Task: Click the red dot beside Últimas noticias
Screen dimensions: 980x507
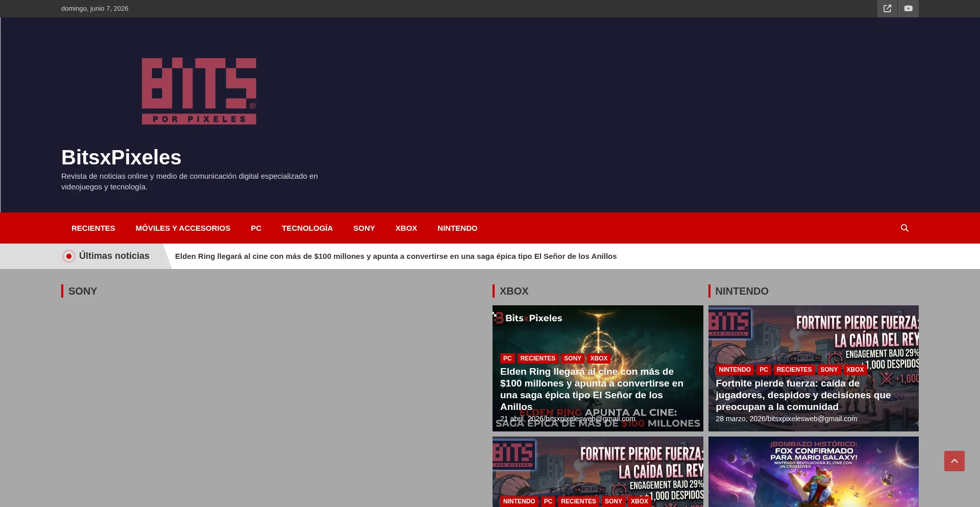Action: 69,256
